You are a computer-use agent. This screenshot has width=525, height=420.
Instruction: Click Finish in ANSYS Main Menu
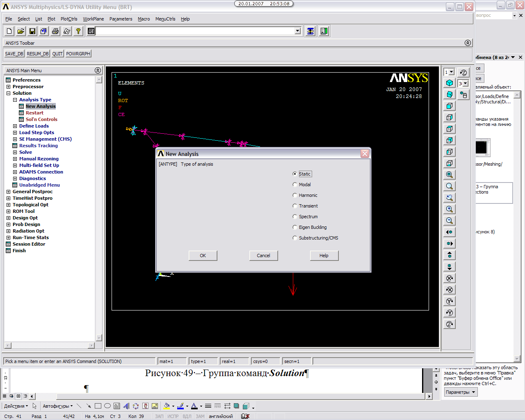point(19,251)
